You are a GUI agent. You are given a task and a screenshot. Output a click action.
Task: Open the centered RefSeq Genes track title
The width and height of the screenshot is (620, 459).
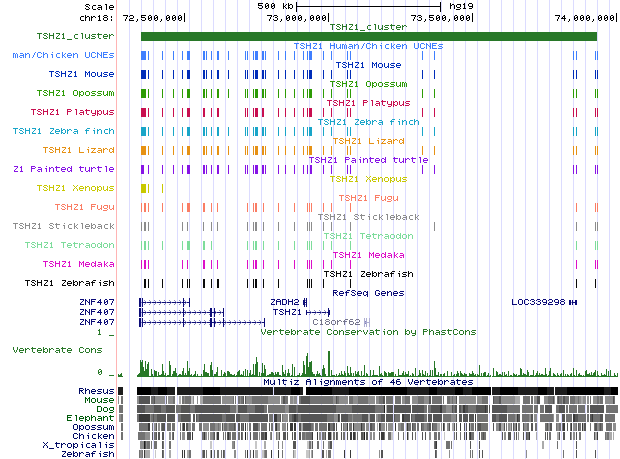(x=368, y=292)
